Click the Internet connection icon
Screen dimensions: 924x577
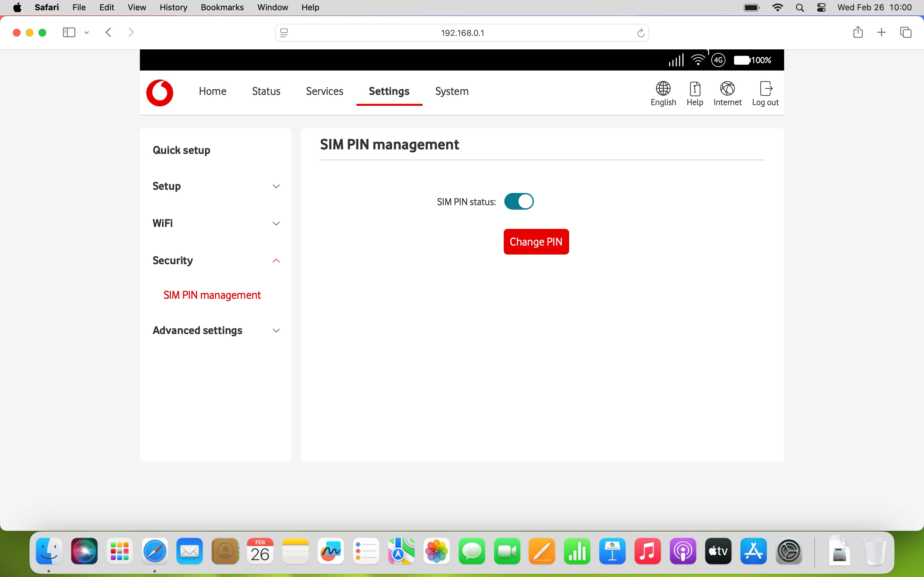pyautogui.click(x=727, y=94)
